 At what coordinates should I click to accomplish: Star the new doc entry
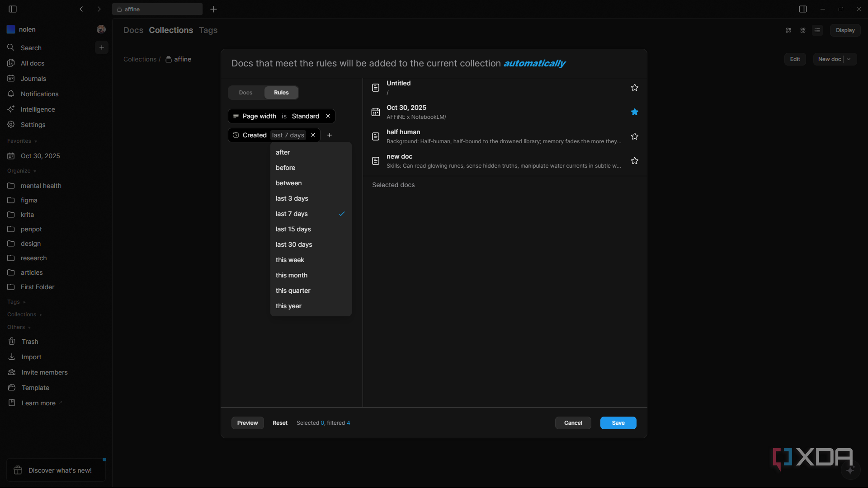pyautogui.click(x=635, y=161)
